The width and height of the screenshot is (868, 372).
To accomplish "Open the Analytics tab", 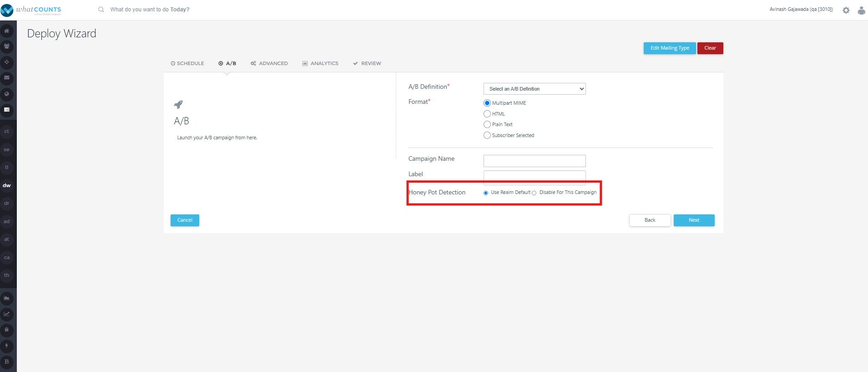I will click(320, 63).
